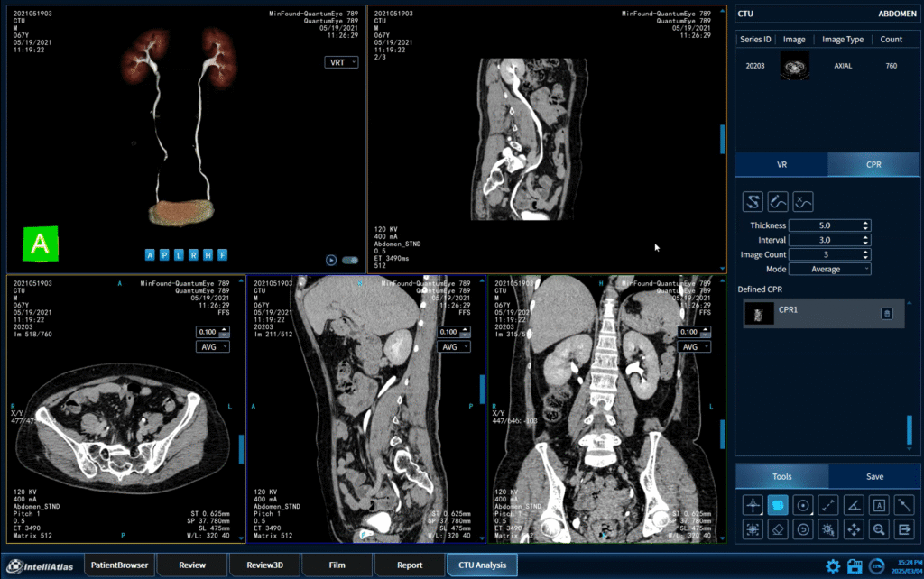Click the sagittal slab thickness 0.100 field
Screen dimensions: 924x579
[448, 332]
